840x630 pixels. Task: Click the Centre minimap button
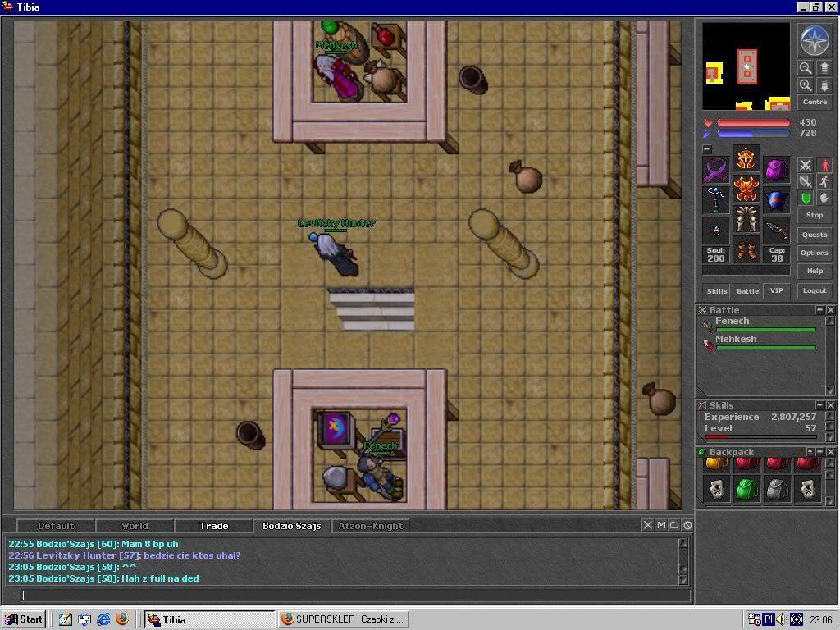tap(815, 102)
